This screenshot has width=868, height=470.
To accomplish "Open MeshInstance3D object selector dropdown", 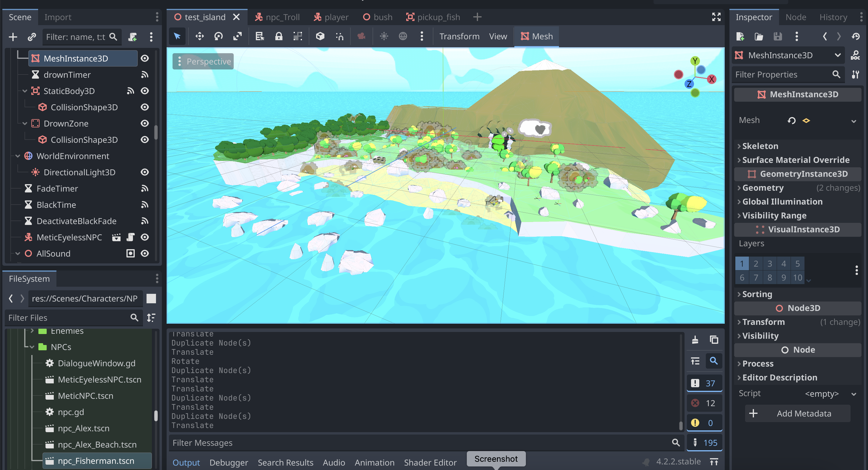I will click(x=789, y=55).
